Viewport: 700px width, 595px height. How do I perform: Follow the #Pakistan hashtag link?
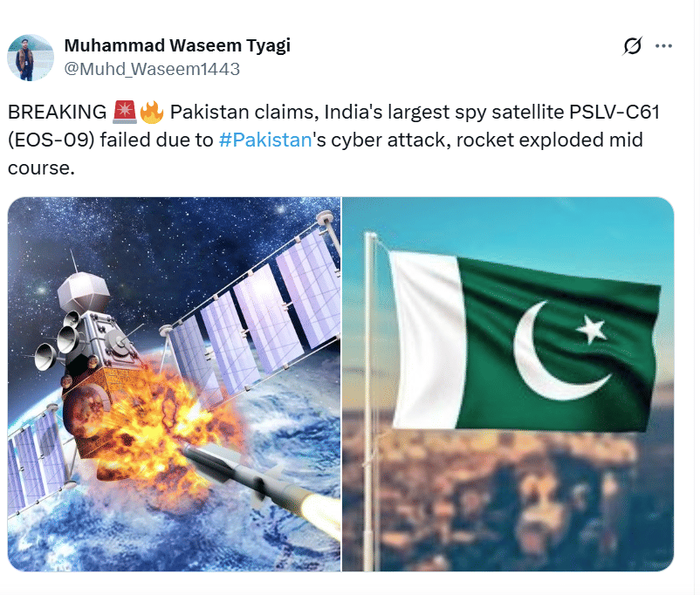[x=265, y=140]
